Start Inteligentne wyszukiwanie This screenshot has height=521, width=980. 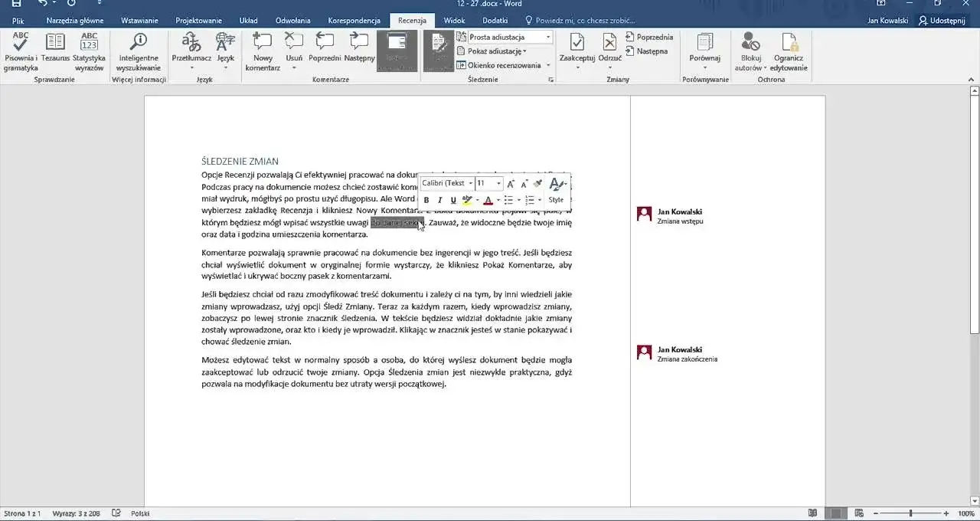pyautogui.click(x=138, y=52)
